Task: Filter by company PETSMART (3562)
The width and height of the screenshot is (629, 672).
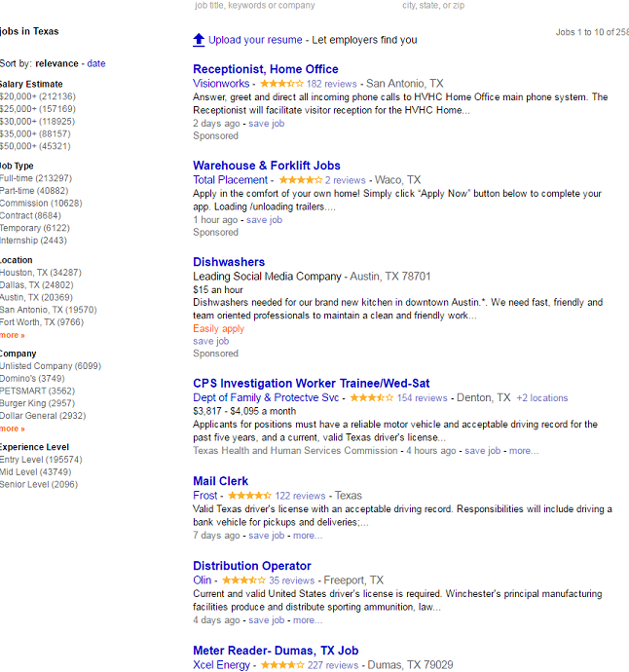Action: 38,391
